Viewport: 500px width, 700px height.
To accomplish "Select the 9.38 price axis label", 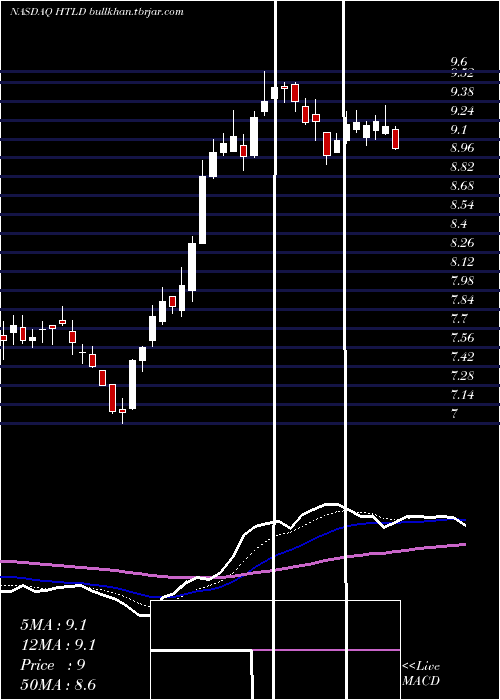I will 462,92.
